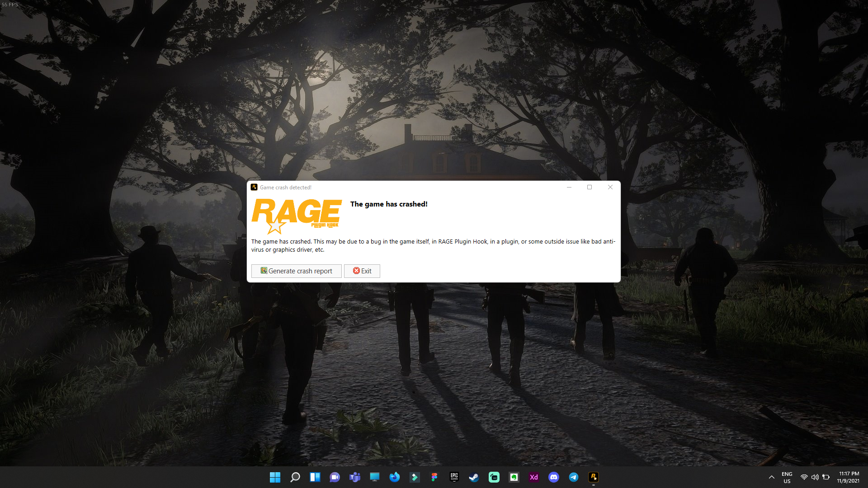Switch ENG US input language
Screen dimensions: 868x488
point(787,477)
